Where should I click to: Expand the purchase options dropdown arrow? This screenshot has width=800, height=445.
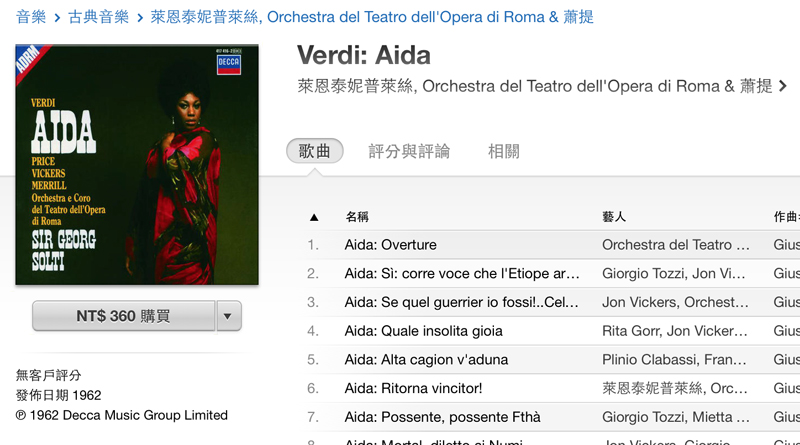(x=228, y=316)
